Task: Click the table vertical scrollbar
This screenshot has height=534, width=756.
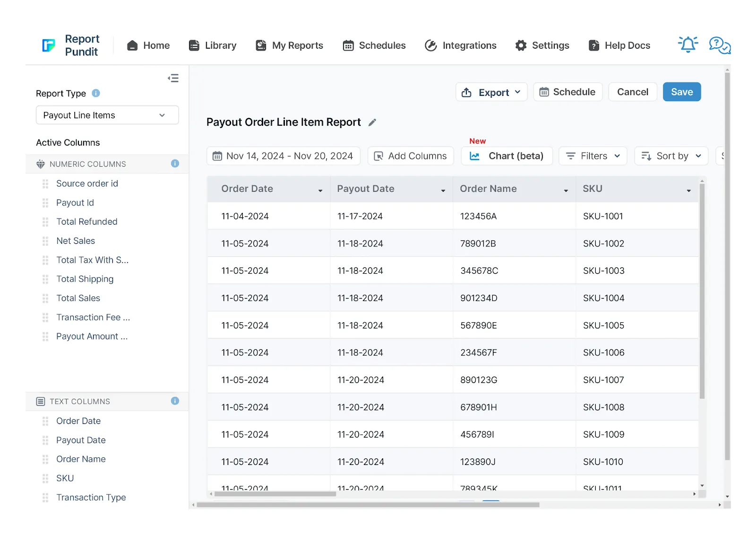Action: [x=702, y=292]
